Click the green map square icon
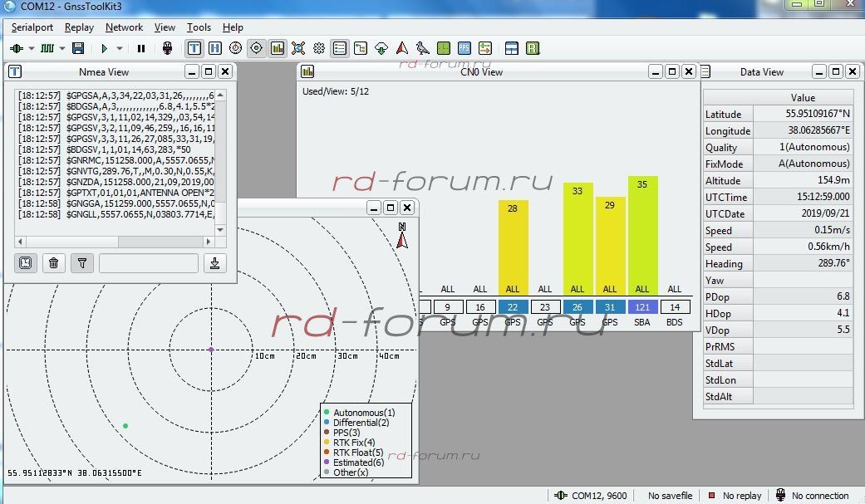865x504 pixels. [x=444, y=48]
